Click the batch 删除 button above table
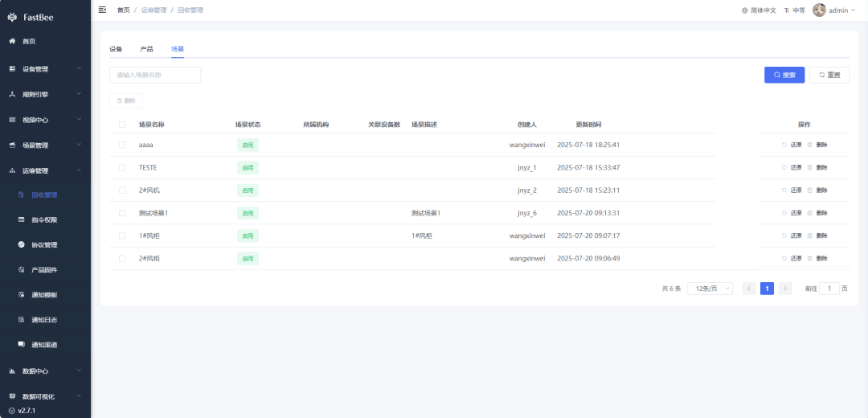 pos(126,100)
